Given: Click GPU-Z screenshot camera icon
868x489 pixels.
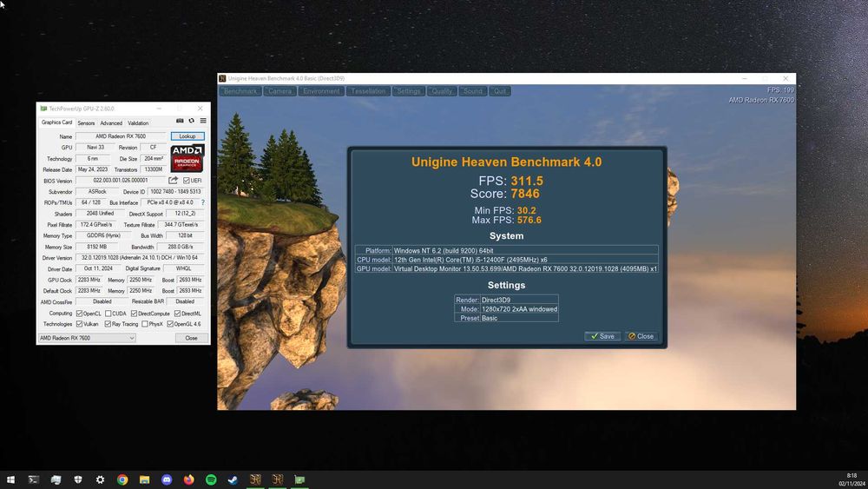Looking at the screenshot, I should pyautogui.click(x=180, y=121).
